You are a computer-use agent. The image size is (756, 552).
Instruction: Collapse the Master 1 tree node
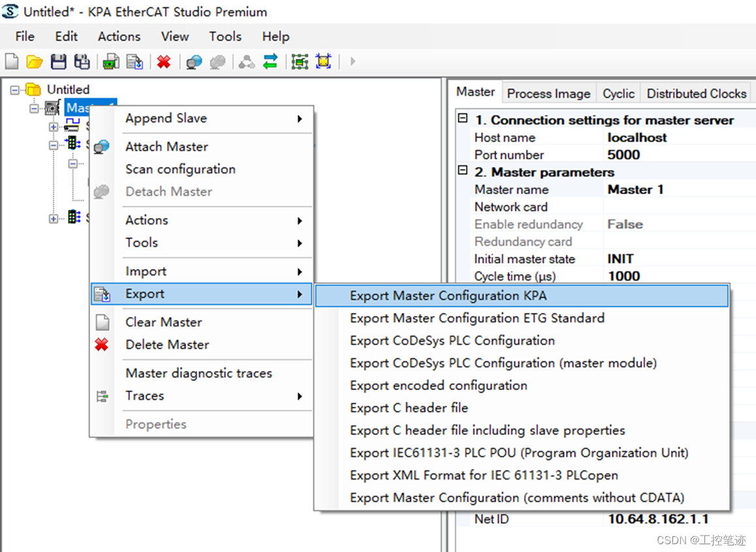(34, 108)
